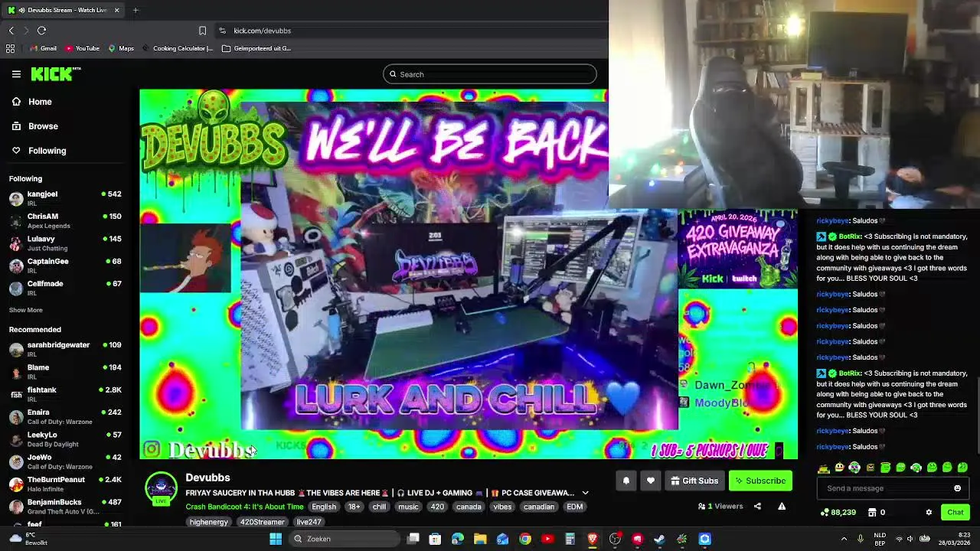The image size is (980, 551).
Task: Open a new browser tab
Action: pyautogui.click(x=136, y=10)
